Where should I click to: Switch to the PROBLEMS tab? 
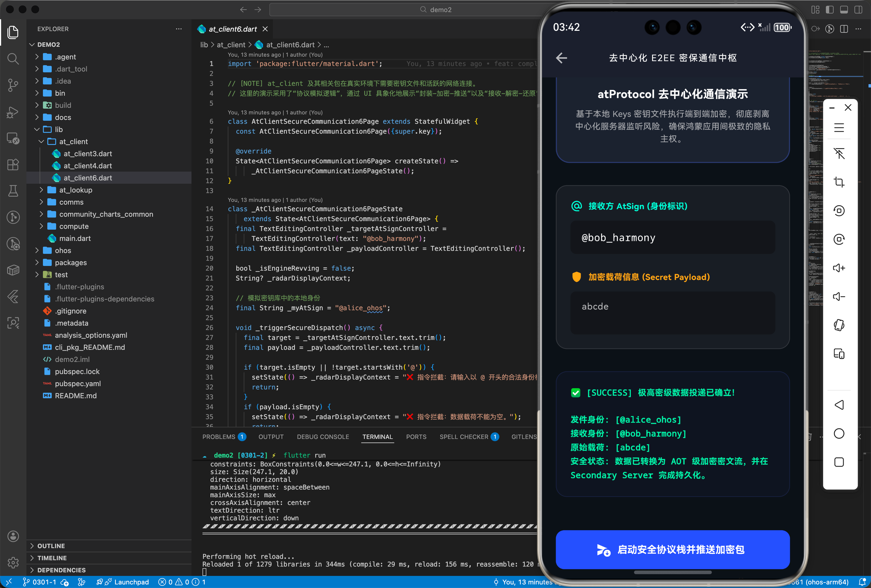coord(218,436)
